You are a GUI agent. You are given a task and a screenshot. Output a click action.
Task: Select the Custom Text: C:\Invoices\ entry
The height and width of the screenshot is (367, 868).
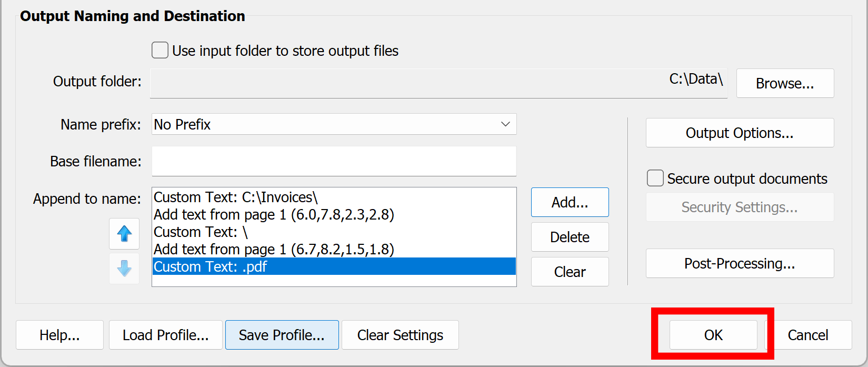pyautogui.click(x=236, y=197)
